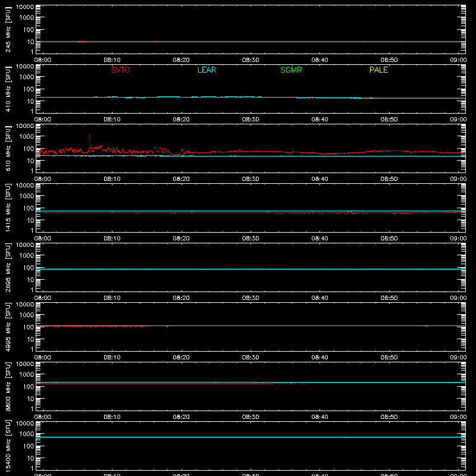Click the 1000 tick label on the 610 MHz axis

27,136
